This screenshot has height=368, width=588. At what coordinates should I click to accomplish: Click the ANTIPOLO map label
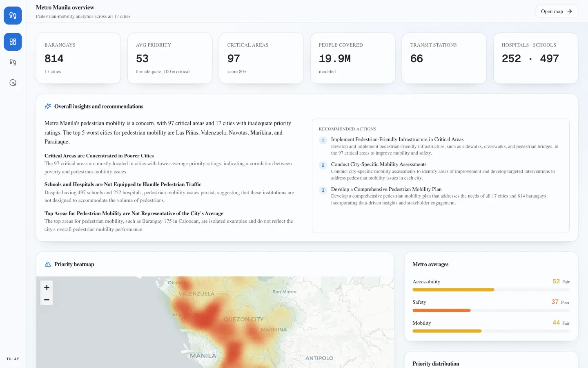(x=319, y=358)
